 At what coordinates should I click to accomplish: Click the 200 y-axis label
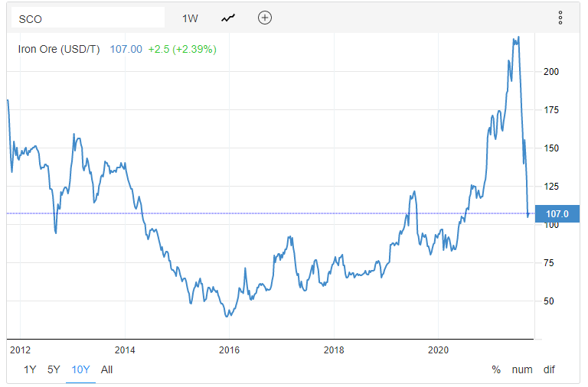tap(551, 72)
